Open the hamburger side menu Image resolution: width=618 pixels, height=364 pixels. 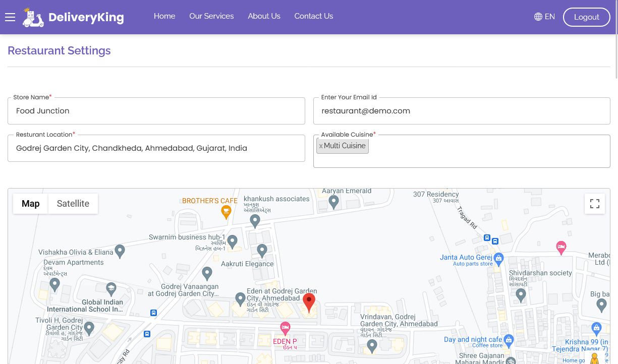pos(10,17)
